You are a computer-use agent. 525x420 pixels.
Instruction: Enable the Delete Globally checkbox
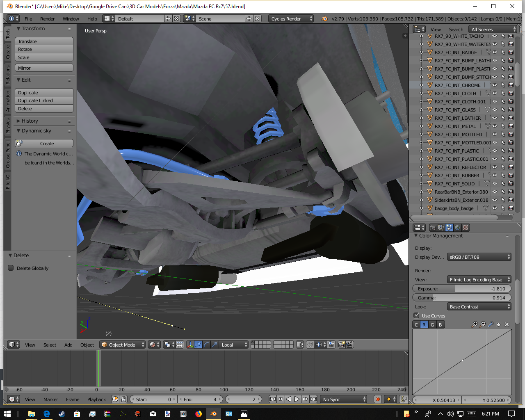(11, 268)
